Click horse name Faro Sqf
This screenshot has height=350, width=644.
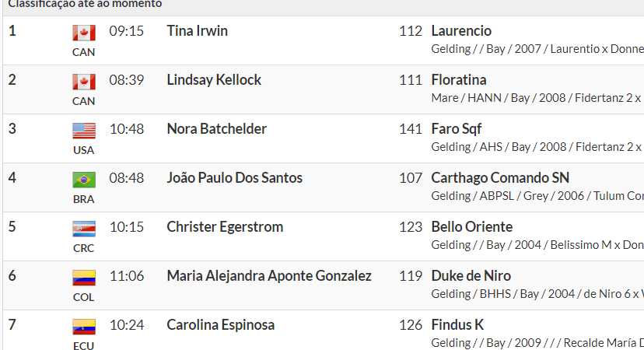click(x=457, y=129)
